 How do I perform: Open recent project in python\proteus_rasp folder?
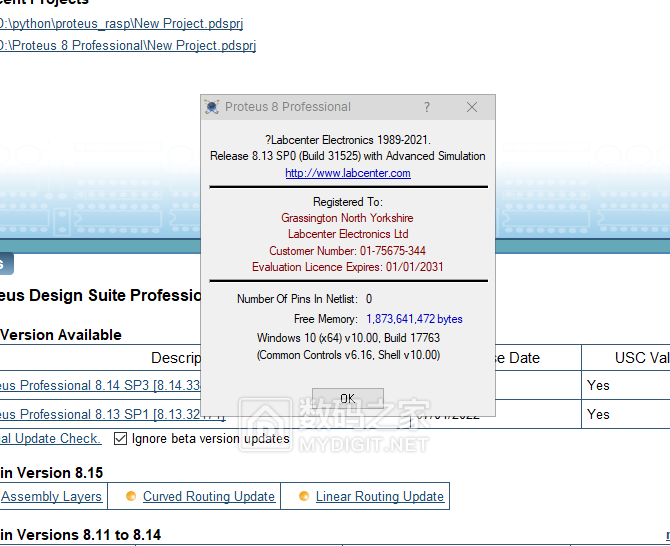[121, 23]
